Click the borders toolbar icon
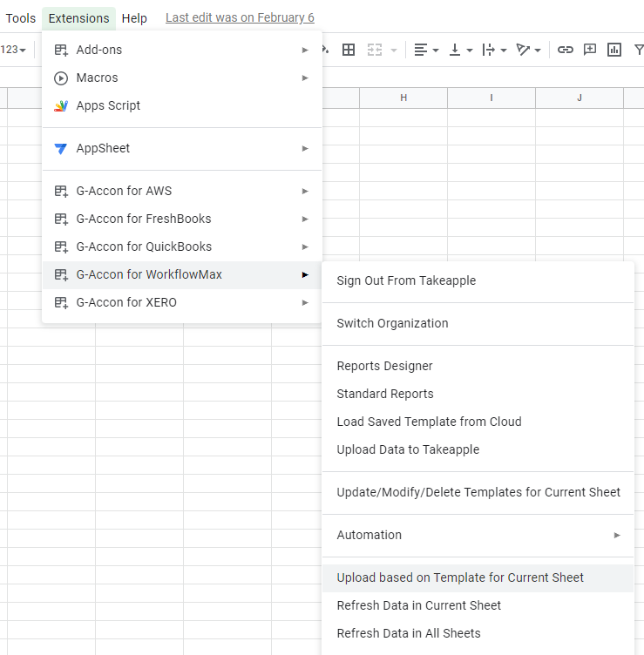Screen dimensions: 644x655 pos(348,50)
